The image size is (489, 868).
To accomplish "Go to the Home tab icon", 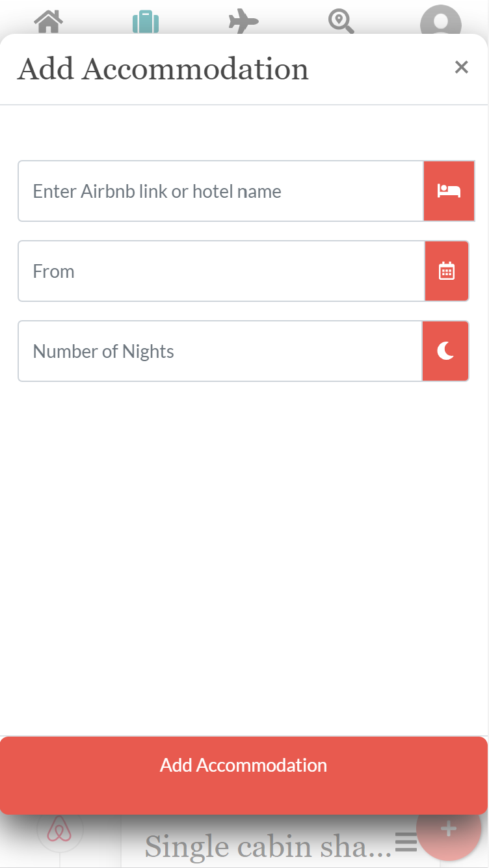I will point(49,21).
